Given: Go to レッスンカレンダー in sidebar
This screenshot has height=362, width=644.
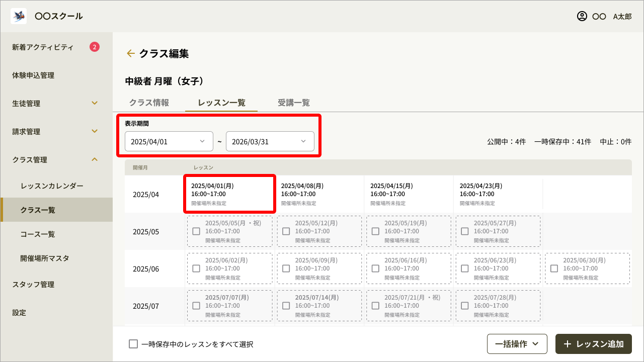Looking at the screenshot, I should (52, 186).
